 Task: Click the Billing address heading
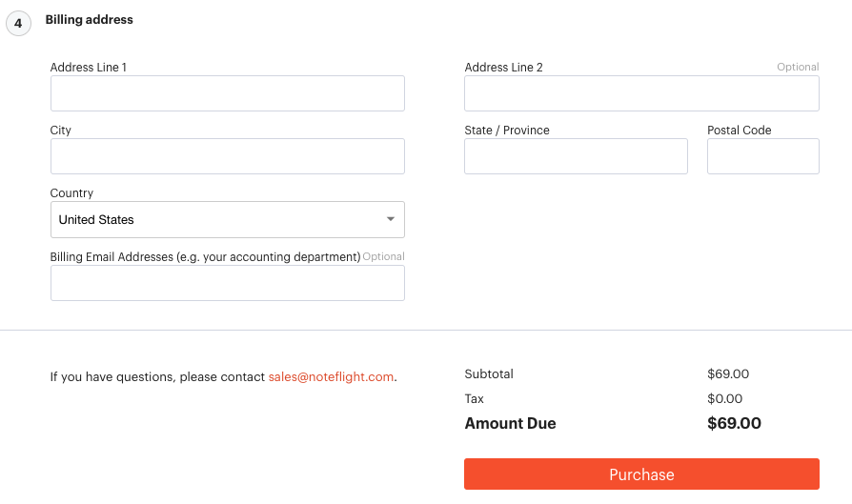coord(90,20)
